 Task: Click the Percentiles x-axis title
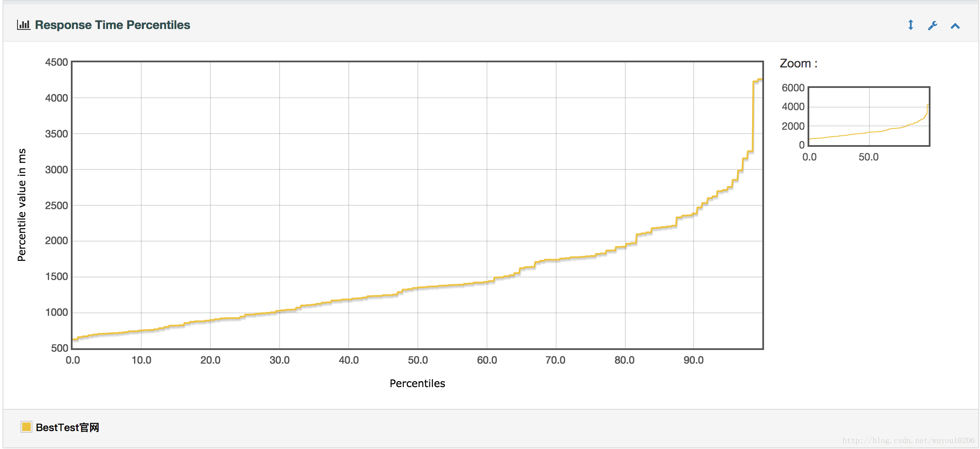click(x=417, y=383)
